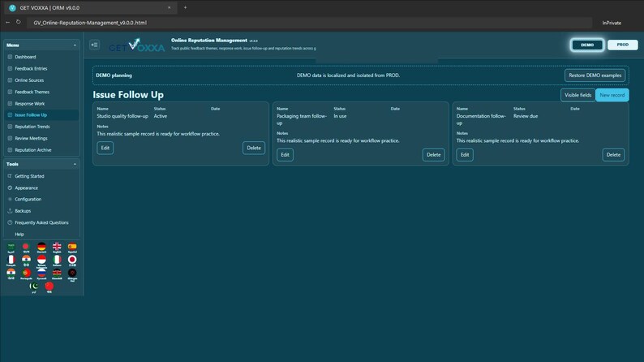Open a new browser tab with the plus icon
This screenshot has width=644, height=362.
(x=185, y=7)
